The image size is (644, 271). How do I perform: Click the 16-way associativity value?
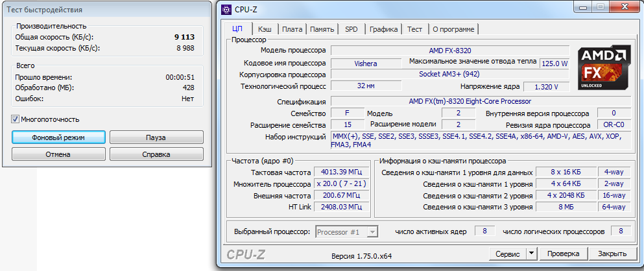(614, 195)
